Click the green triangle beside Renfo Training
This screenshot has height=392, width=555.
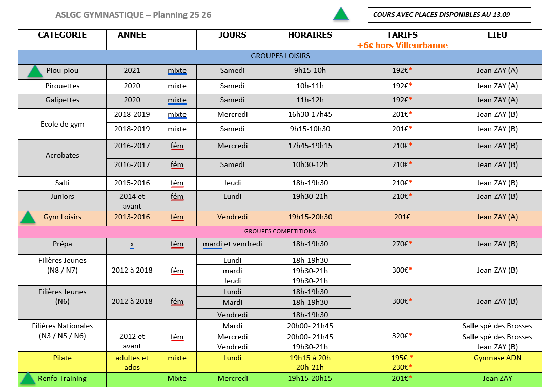(x=28, y=379)
